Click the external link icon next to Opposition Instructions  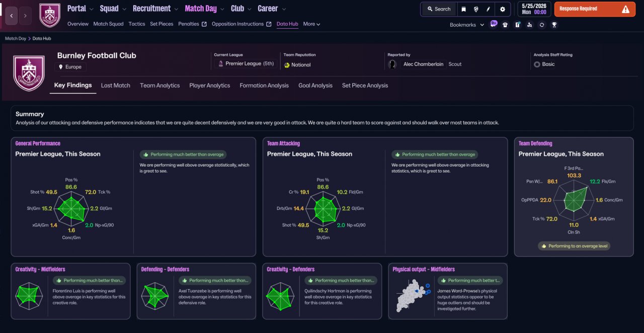click(x=269, y=24)
